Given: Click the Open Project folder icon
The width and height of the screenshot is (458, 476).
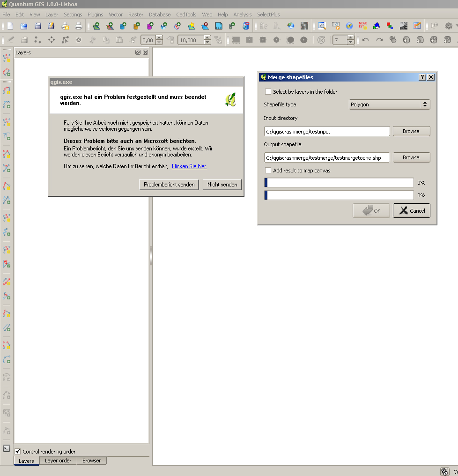Looking at the screenshot, I should [x=24, y=26].
